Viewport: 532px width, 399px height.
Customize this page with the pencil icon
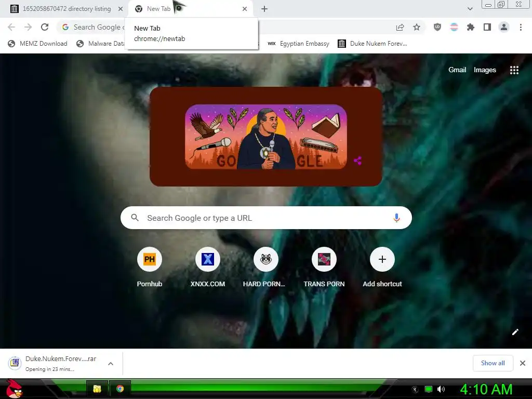coord(515,332)
